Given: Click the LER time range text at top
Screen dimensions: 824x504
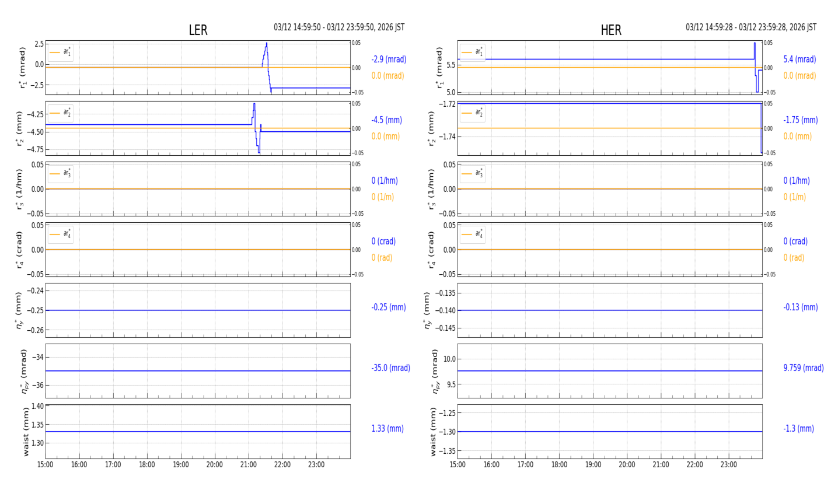Looking at the screenshot, I should click(x=338, y=27).
